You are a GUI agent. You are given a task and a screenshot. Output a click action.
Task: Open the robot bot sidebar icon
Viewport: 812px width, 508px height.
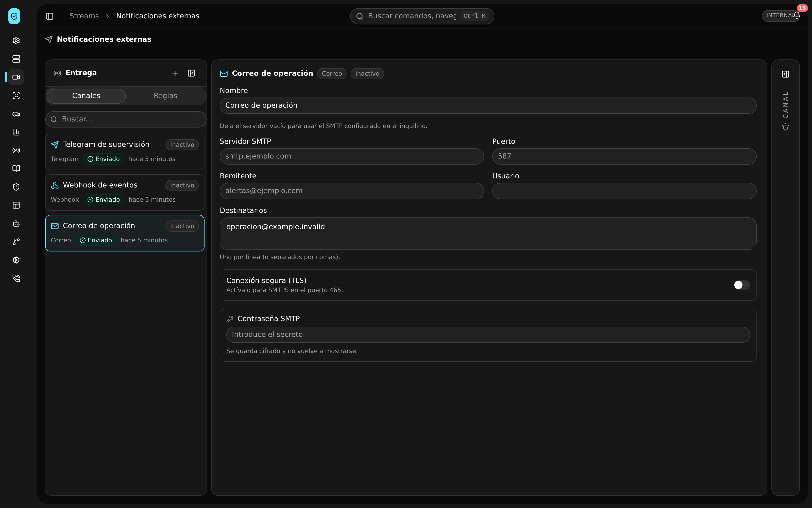pos(16,224)
